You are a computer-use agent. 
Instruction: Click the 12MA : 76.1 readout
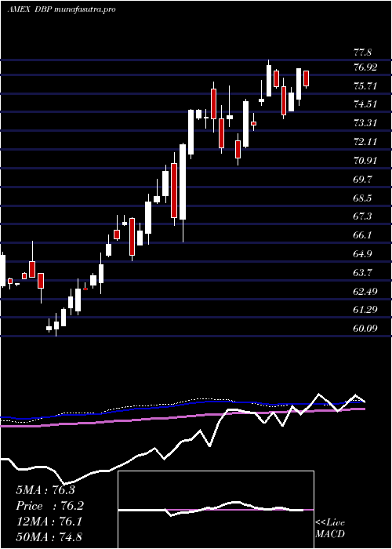[49, 522]
